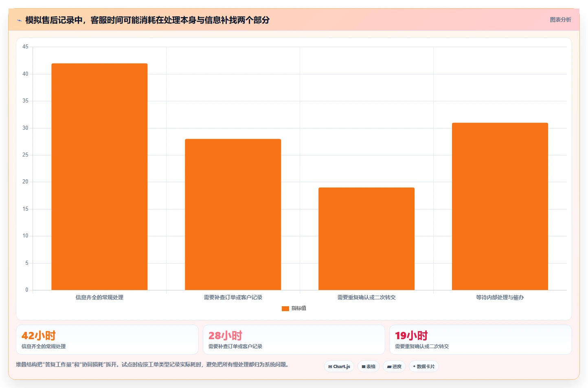Click x-axis label 需要补查订单或客户记录

click(233, 297)
